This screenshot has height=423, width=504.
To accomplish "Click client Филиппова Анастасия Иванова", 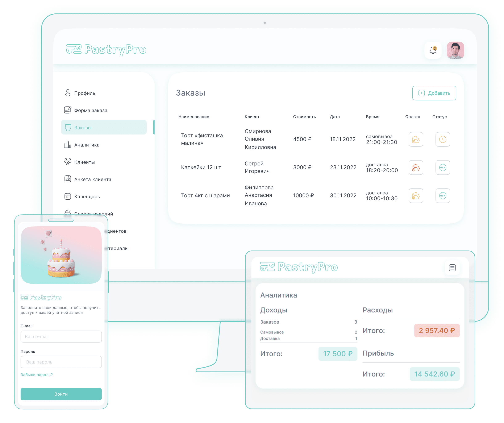I will pyautogui.click(x=259, y=195).
